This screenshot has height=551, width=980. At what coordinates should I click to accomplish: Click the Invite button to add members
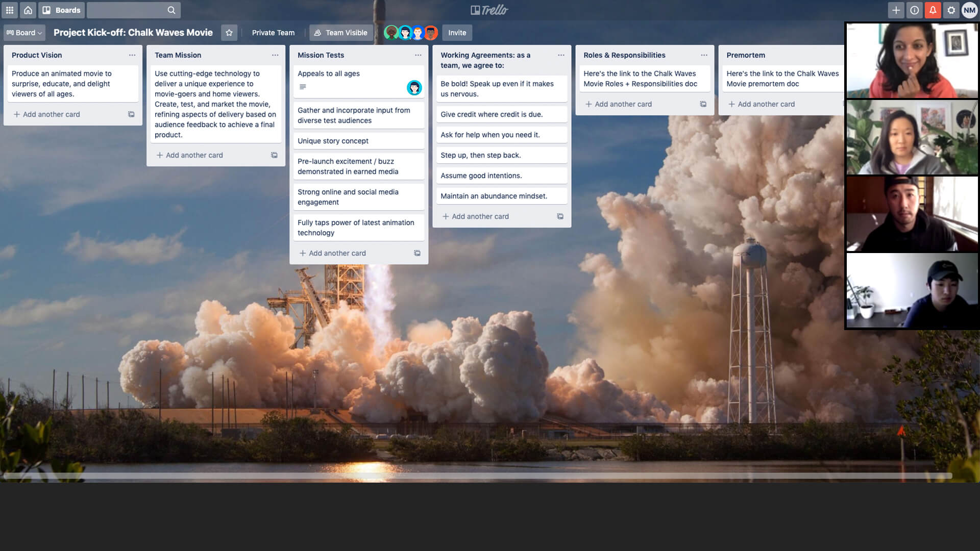tap(457, 32)
